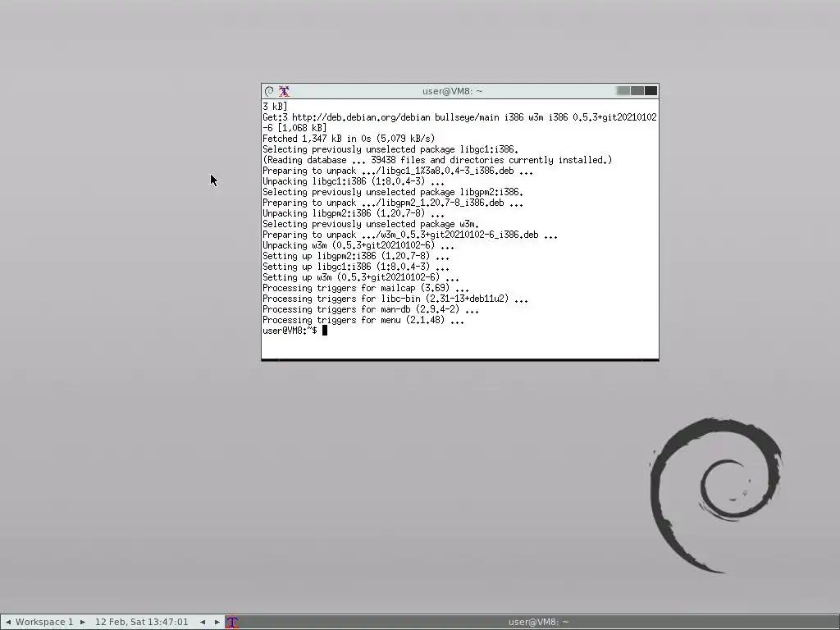Click 'Processing triggers for menu (2.1.48)' line
The image size is (840, 630).
(363, 321)
